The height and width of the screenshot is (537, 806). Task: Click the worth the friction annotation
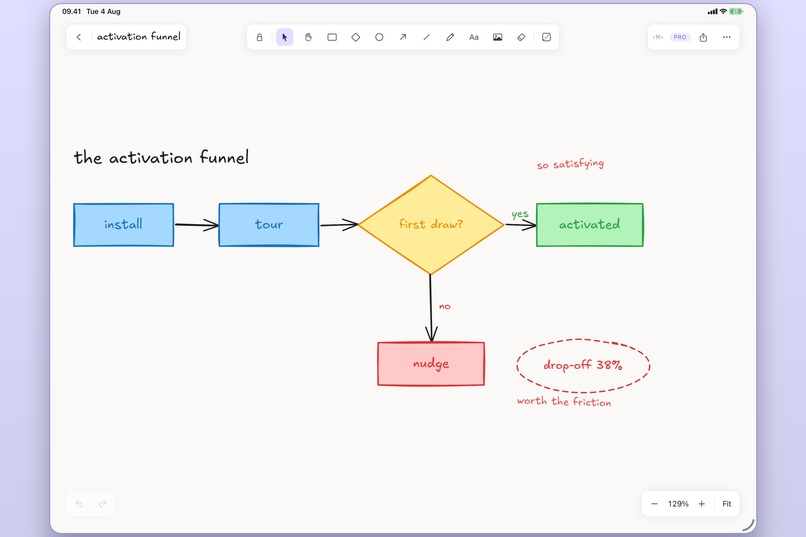(x=564, y=401)
